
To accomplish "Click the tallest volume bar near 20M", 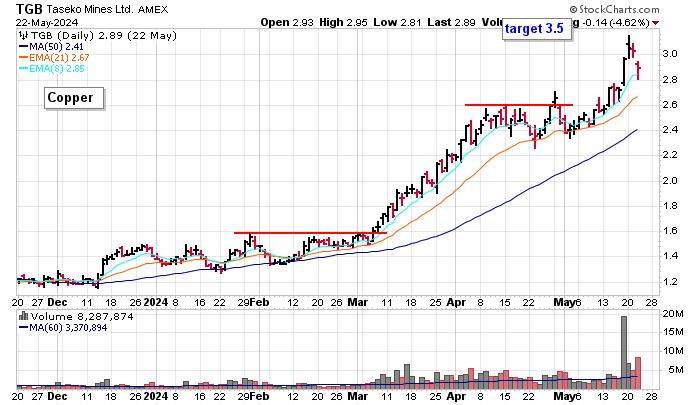I will [624, 352].
